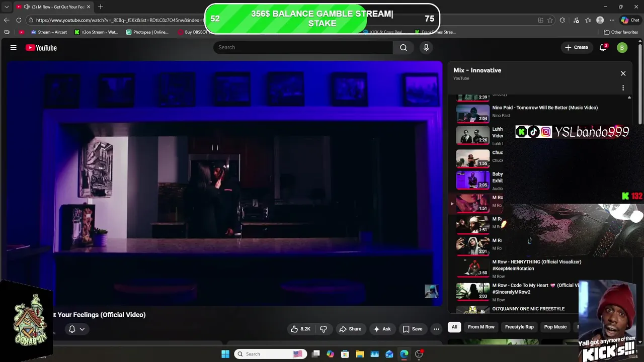Open the browser profile icon
The width and height of the screenshot is (644, 362).
(x=600, y=20)
